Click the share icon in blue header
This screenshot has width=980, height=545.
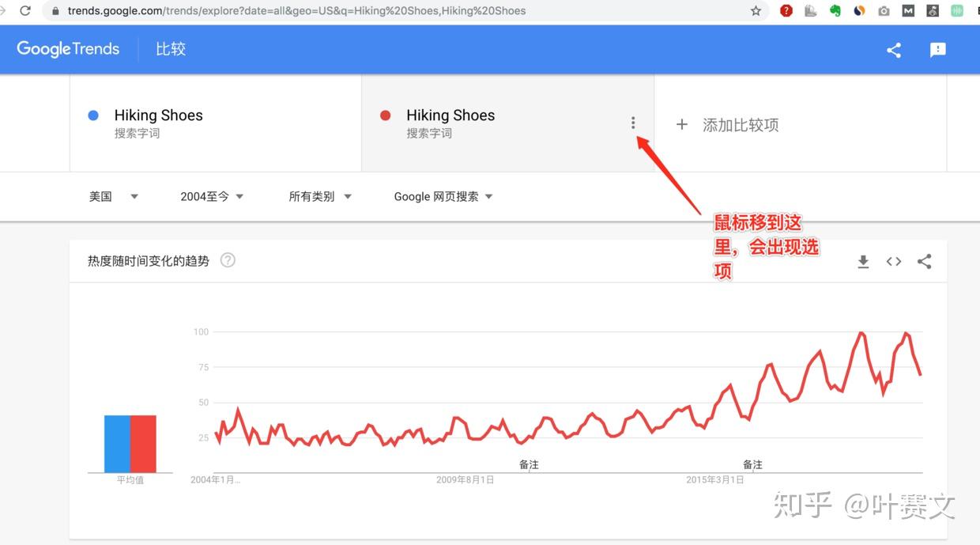click(x=894, y=50)
